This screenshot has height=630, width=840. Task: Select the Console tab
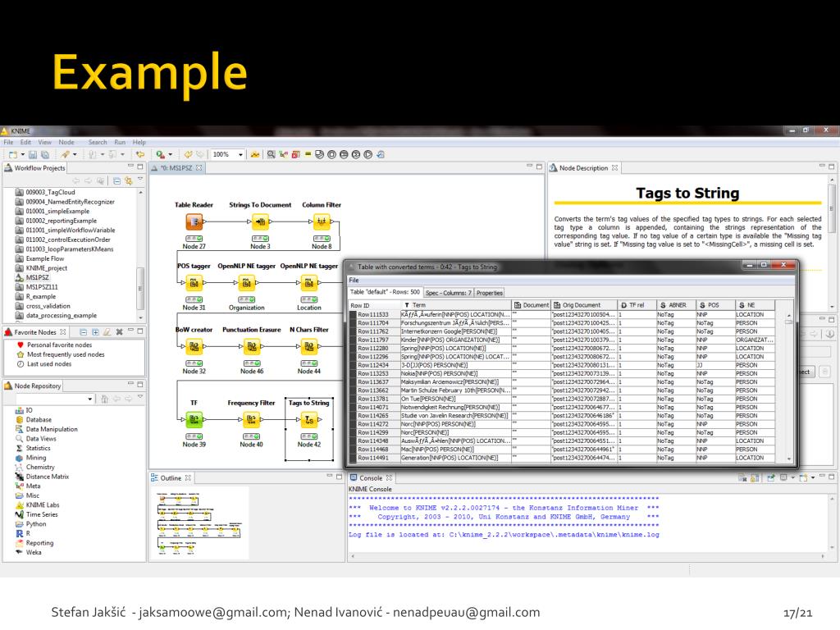[x=371, y=478]
